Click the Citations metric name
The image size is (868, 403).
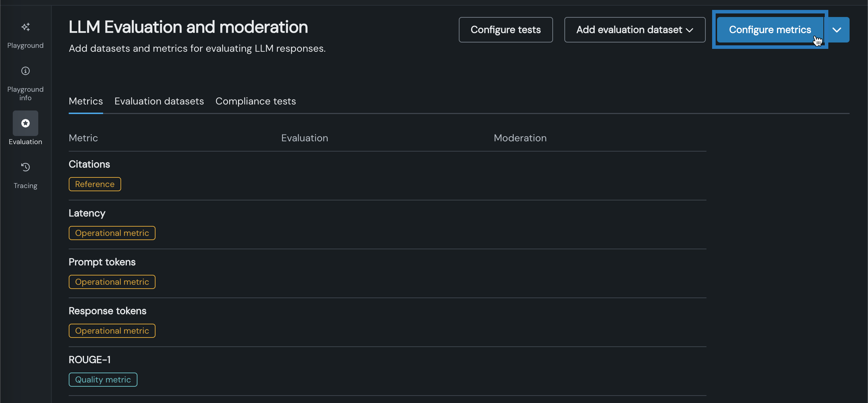pyautogui.click(x=89, y=164)
